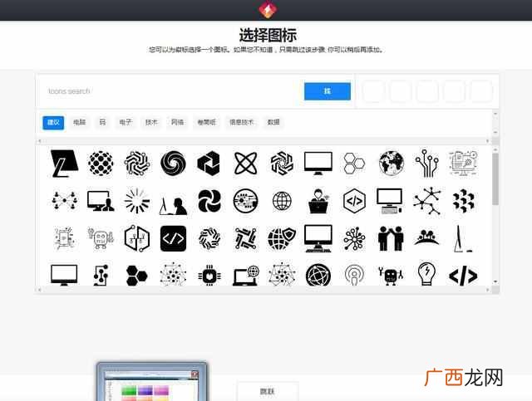
Task: Select the 网络 category tab
Action: [x=177, y=122]
